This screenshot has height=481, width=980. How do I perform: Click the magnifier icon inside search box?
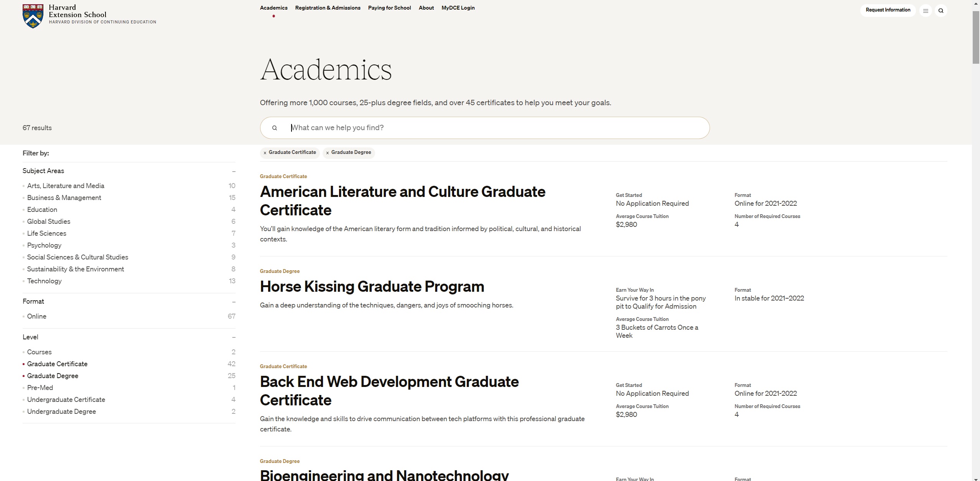tap(275, 128)
